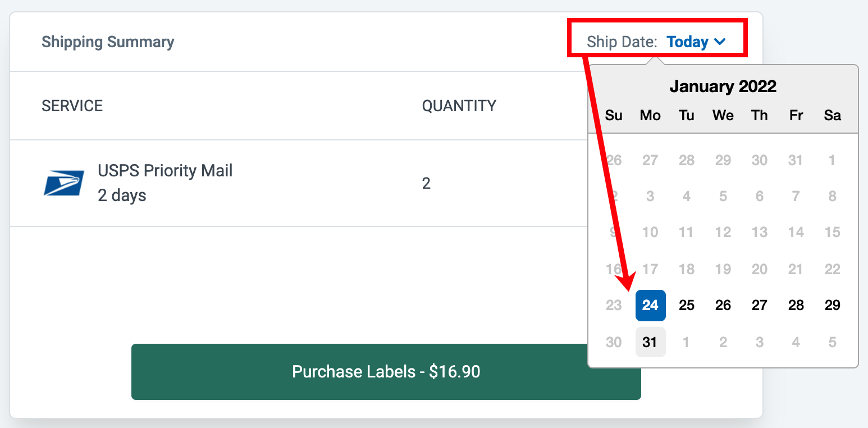This screenshot has height=428, width=868.
Task: Click the 2 days delivery estimate text
Action: click(x=121, y=195)
